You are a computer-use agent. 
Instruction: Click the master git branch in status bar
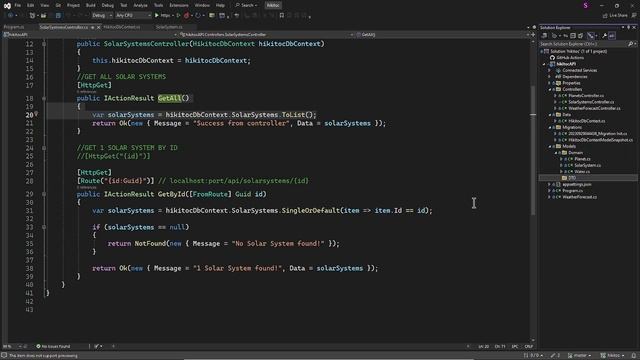(x=579, y=356)
